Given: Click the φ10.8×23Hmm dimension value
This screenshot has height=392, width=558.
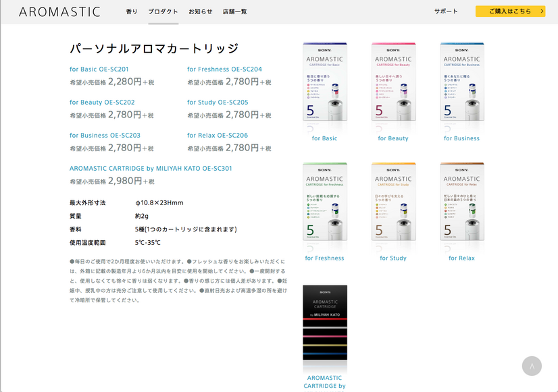Looking at the screenshot, I should click(x=159, y=203).
